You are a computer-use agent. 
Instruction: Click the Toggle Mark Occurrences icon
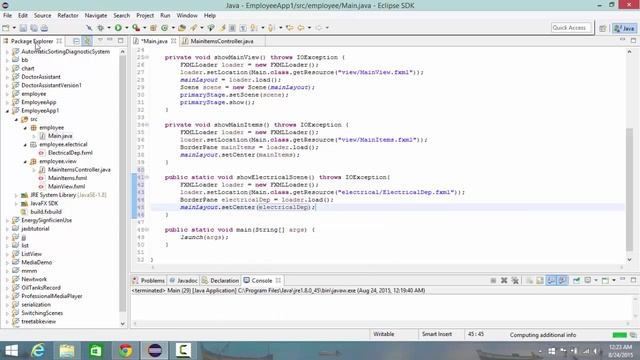click(222, 28)
